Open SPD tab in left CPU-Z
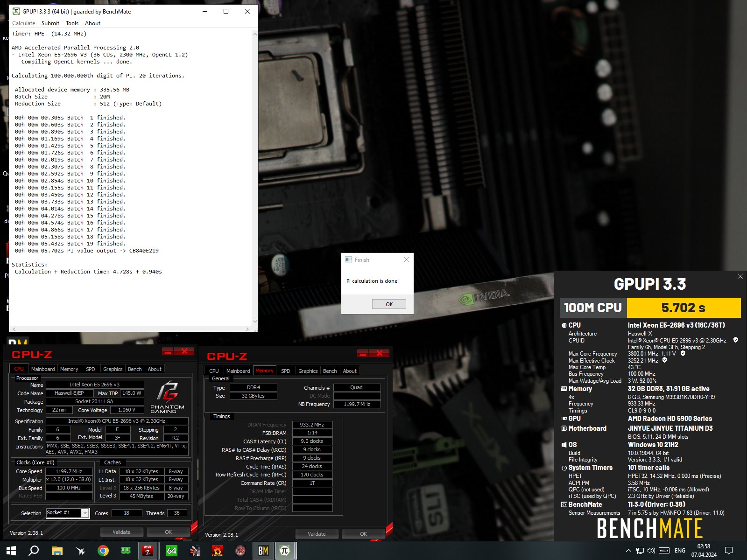The height and width of the screenshot is (560, 747). point(91,369)
